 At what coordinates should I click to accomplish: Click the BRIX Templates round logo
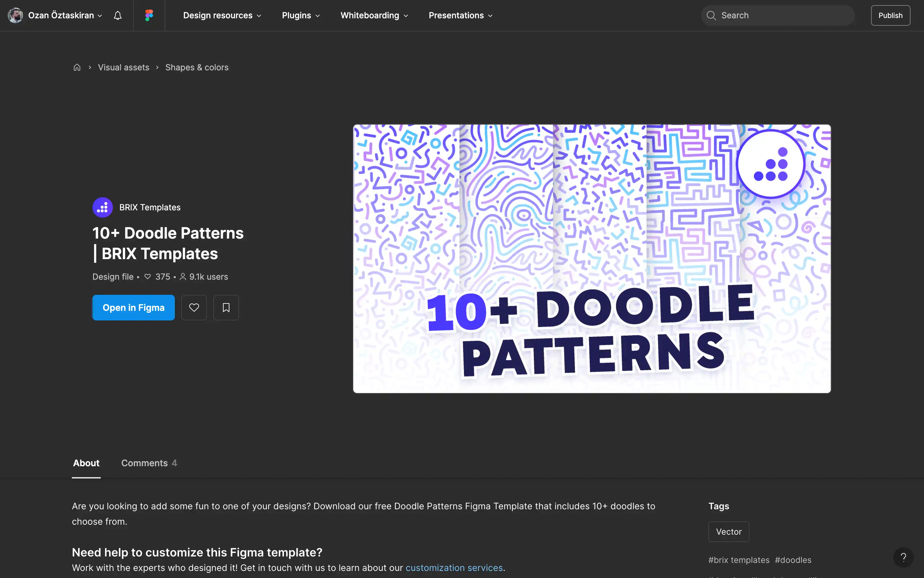[x=102, y=207]
